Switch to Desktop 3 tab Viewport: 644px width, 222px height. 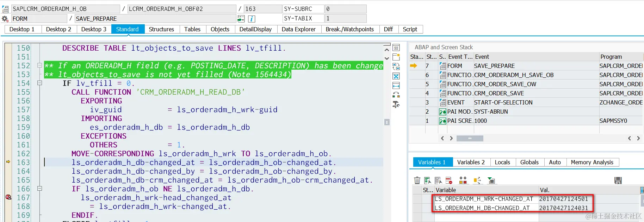94,29
